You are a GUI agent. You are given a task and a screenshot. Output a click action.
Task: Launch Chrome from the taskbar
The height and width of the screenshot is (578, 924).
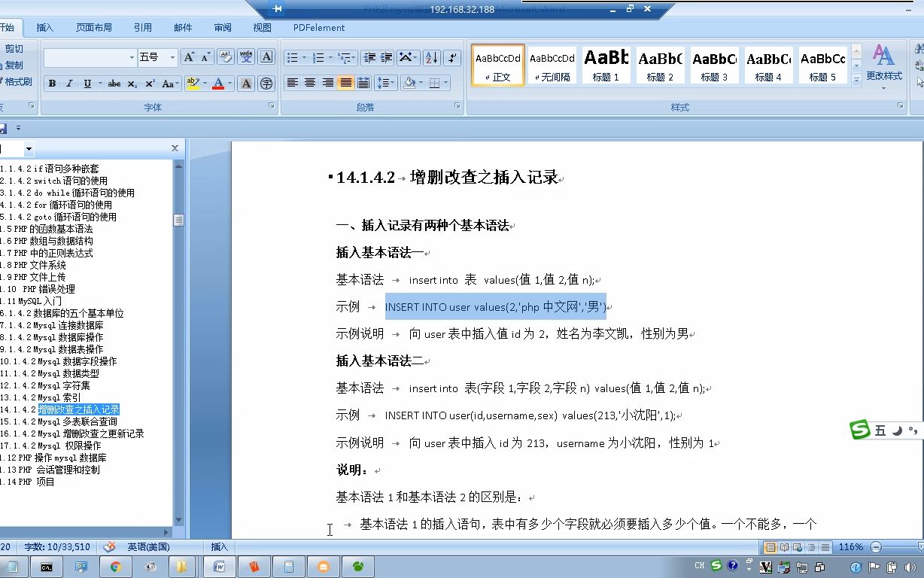coord(115,566)
